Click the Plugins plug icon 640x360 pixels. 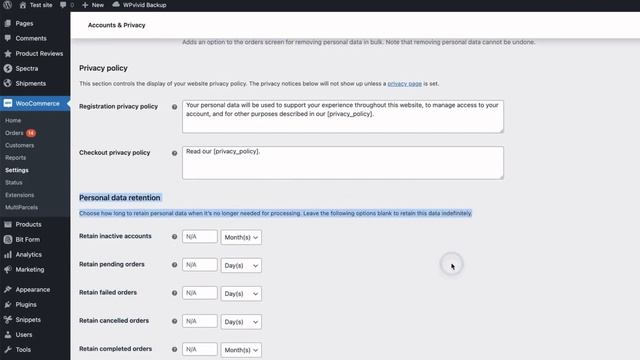pyautogui.click(x=8, y=304)
